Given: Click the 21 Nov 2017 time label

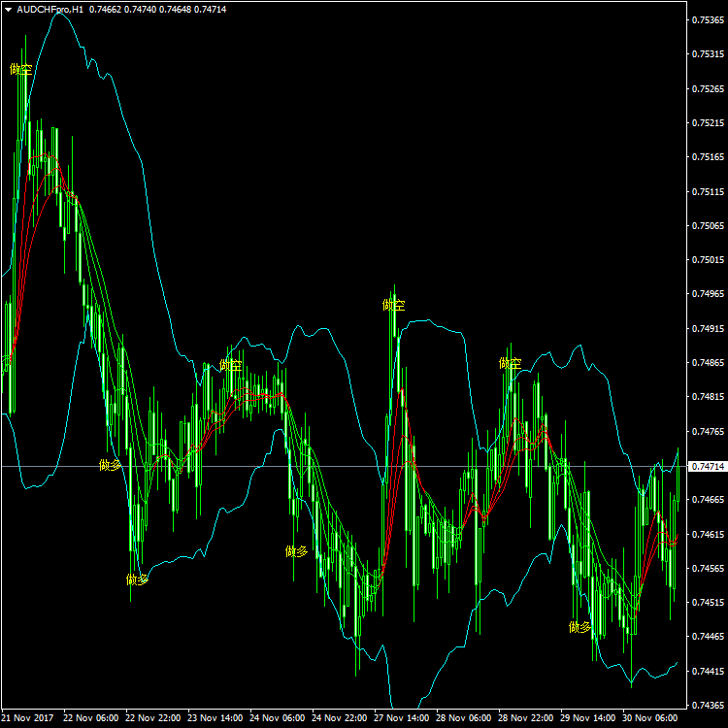Looking at the screenshot, I should (27, 718).
